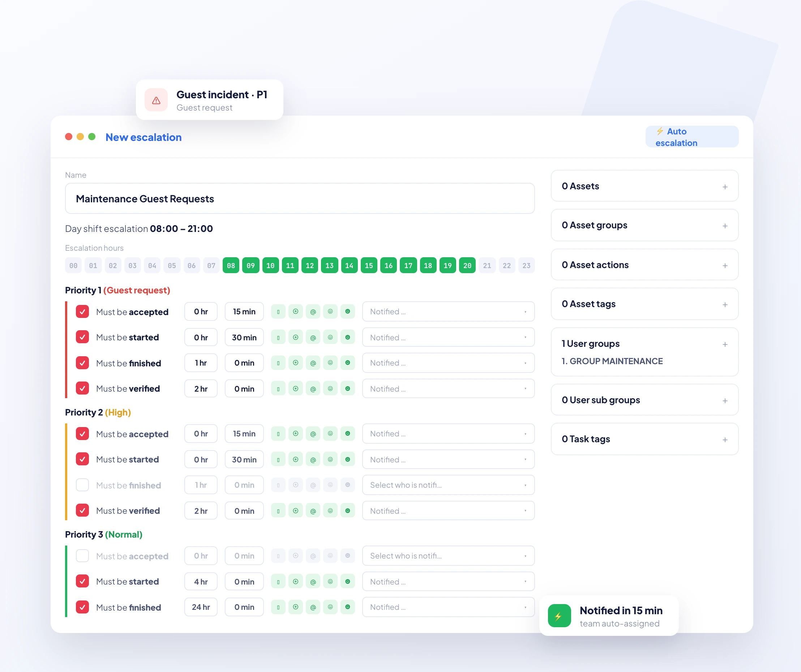Click filled smiley icon in P1 verified row
The height and width of the screenshot is (672, 801).
347,389
